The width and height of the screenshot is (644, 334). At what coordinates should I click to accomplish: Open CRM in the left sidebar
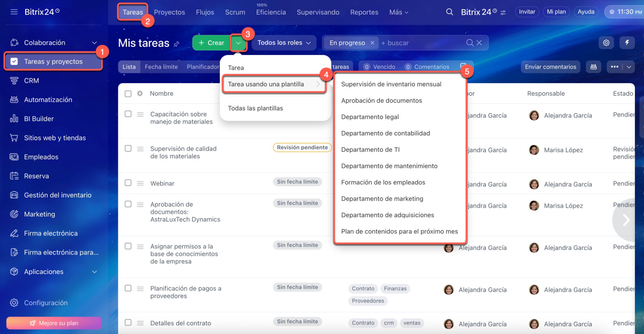(x=31, y=81)
